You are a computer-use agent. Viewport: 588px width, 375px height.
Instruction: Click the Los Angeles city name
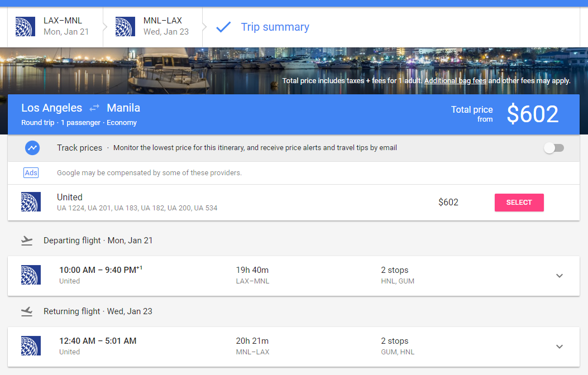[x=52, y=108]
